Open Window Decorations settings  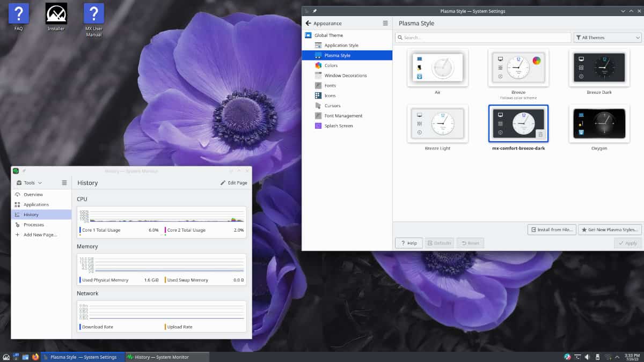click(345, 76)
